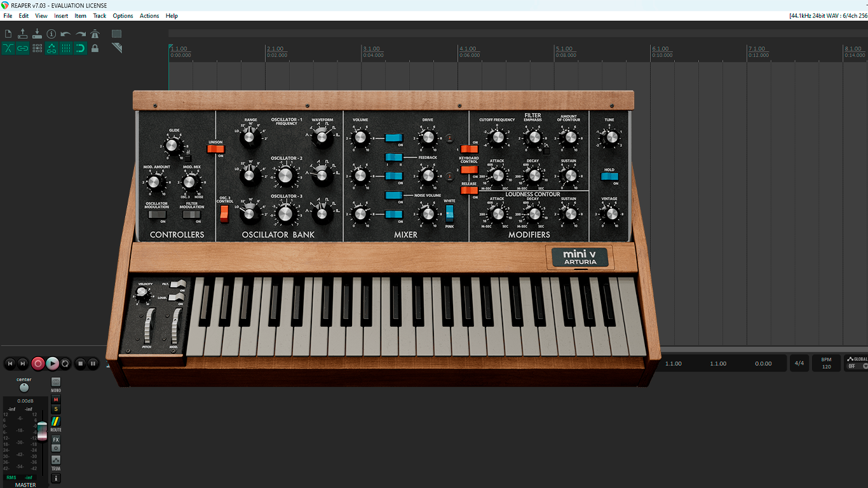Open the File menu
The width and height of the screenshot is (868, 488).
[x=8, y=16]
